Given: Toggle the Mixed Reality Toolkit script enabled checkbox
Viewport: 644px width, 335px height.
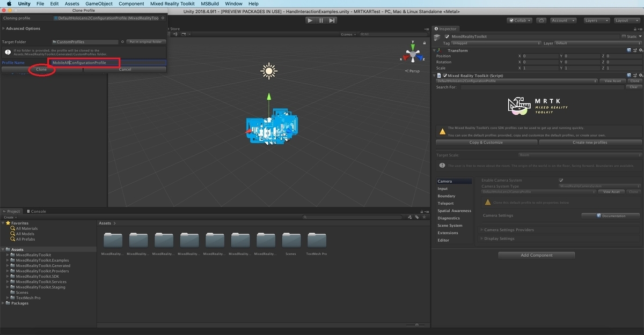Looking at the screenshot, I should click(445, 76).
